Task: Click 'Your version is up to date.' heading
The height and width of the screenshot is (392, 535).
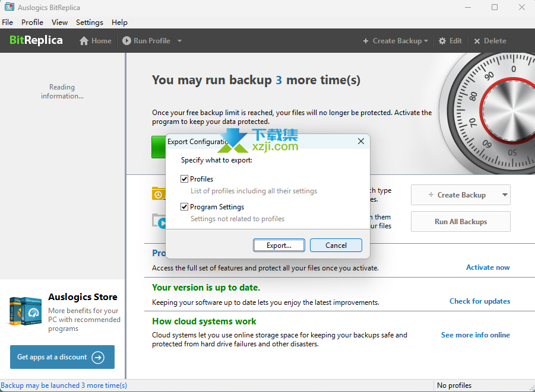Action: point(206,288)
